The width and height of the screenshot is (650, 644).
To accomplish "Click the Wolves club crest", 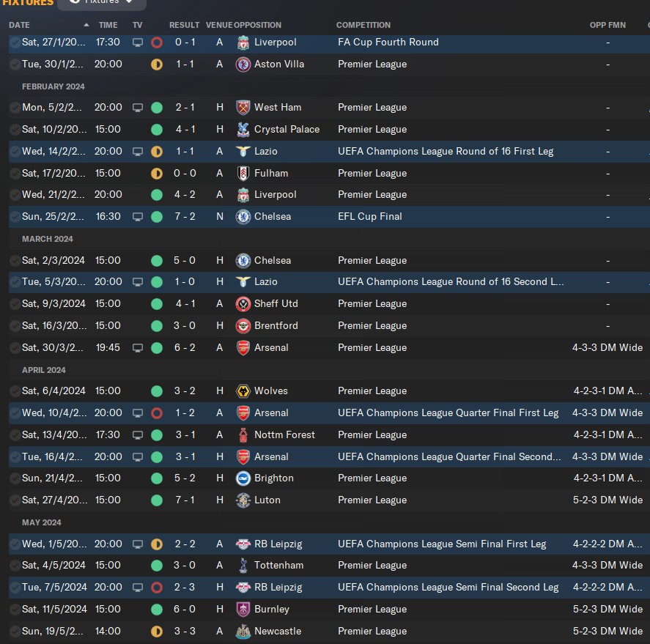I will [x=243, y=391].
